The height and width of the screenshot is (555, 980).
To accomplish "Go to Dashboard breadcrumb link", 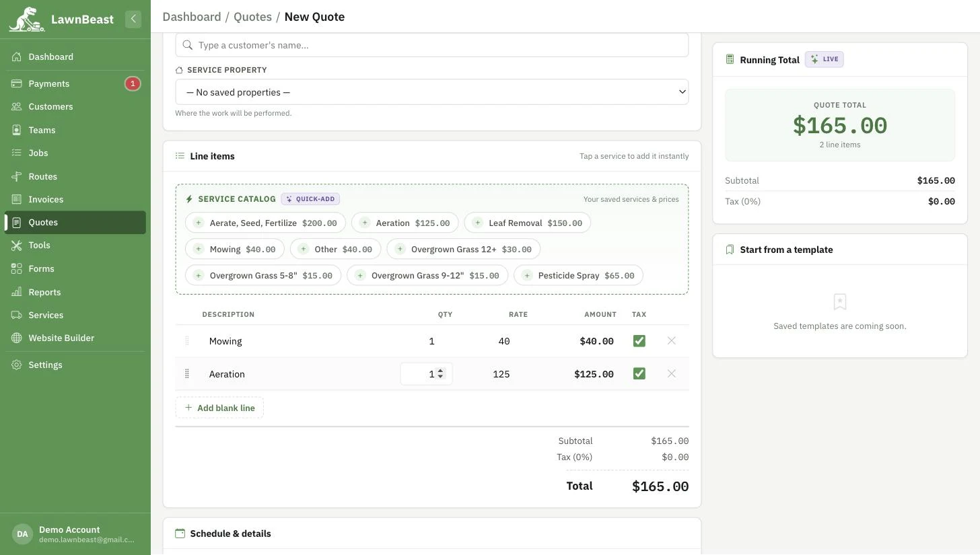I will pyautogui.click(x=192, y=17).
